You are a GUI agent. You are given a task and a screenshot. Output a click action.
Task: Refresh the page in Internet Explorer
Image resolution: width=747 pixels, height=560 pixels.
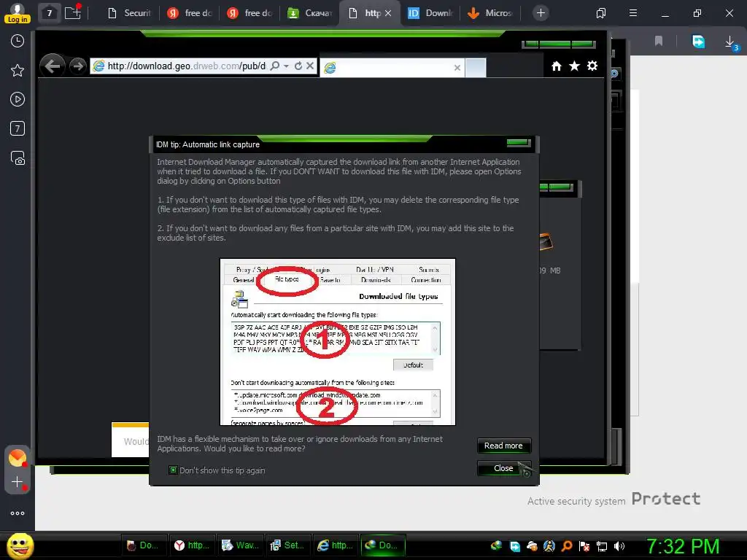click(298, 66)
